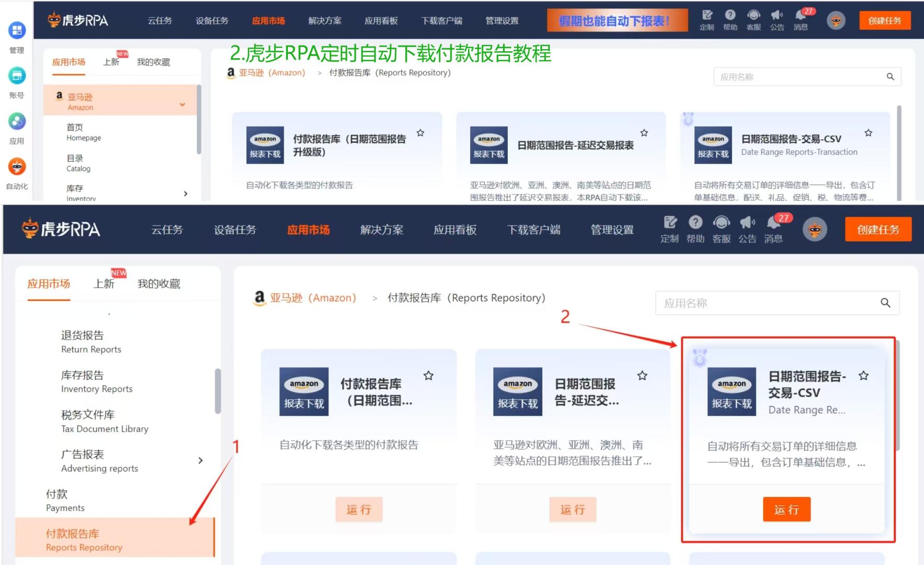Run the 日期范围报告-延迟交… app
The image size is (924, 565).
click(x=573, y=509)
